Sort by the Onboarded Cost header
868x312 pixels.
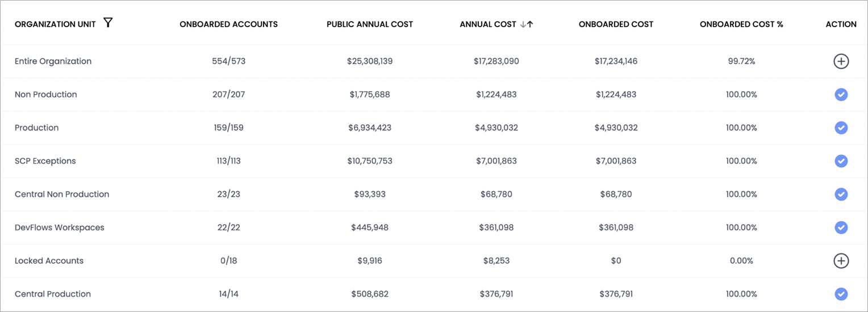click(x=616, y=24)
